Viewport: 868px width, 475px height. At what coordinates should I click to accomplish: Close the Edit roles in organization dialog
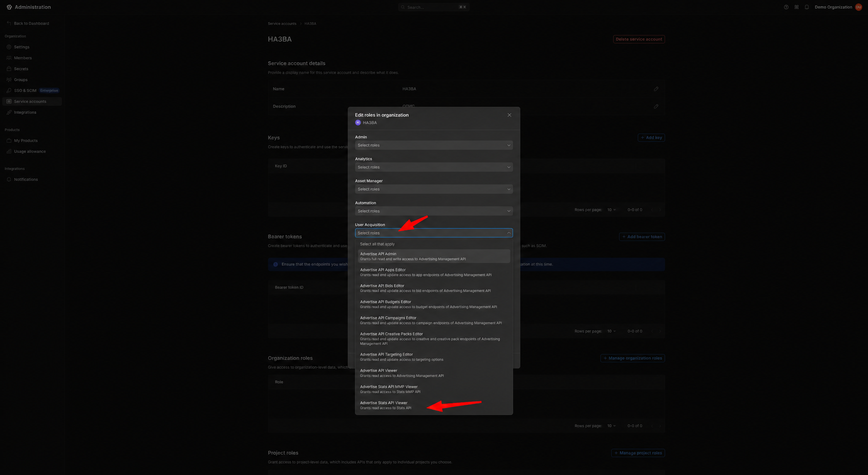coord(510,115)
